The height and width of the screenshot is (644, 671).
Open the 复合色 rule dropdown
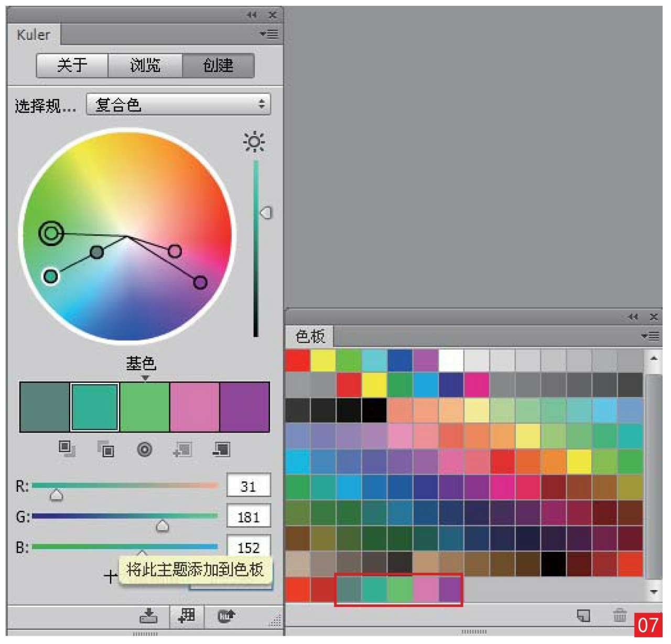pyautogui.click(x=178, y=104)
